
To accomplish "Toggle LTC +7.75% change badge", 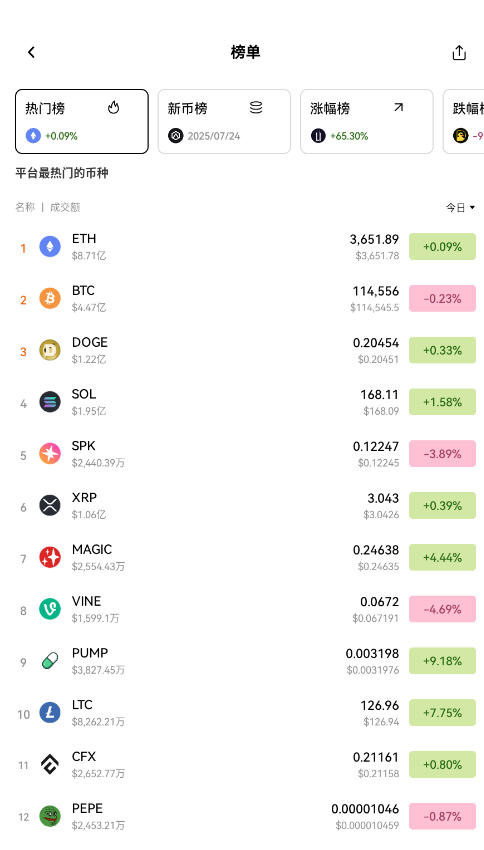I will [442, 712].
